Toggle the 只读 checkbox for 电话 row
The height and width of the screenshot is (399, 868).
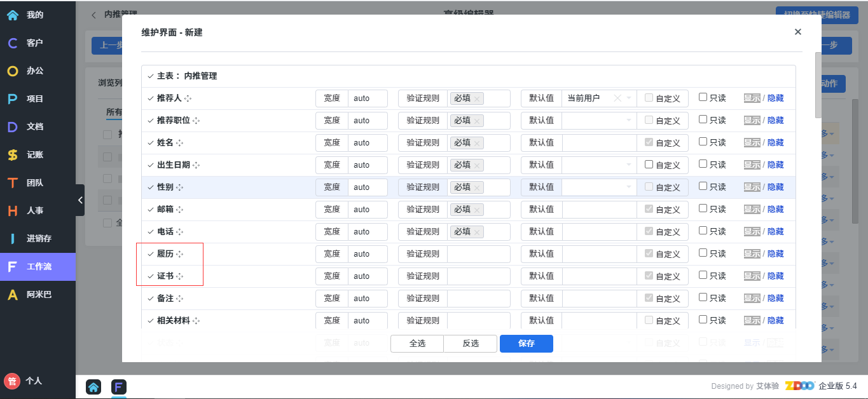coord(703,231)
